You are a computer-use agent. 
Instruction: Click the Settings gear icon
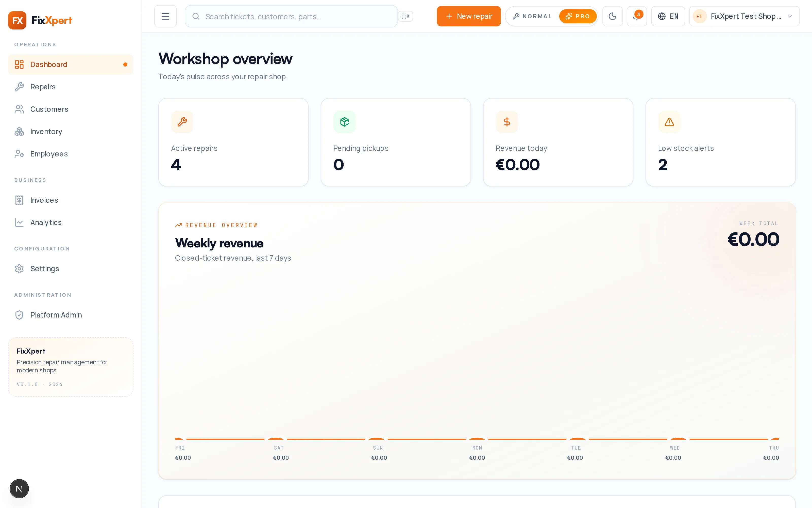pyautogui.click(x=19, y=269)
